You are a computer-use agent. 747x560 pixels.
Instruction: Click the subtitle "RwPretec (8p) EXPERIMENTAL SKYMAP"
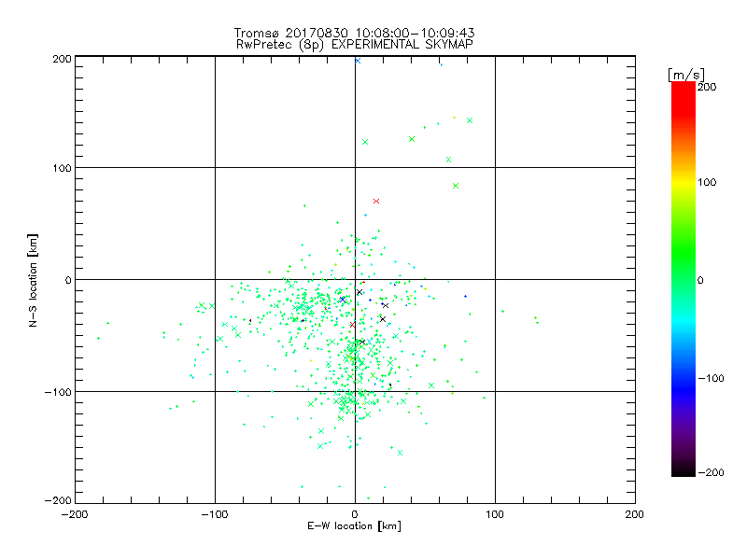tap(355, 45)
